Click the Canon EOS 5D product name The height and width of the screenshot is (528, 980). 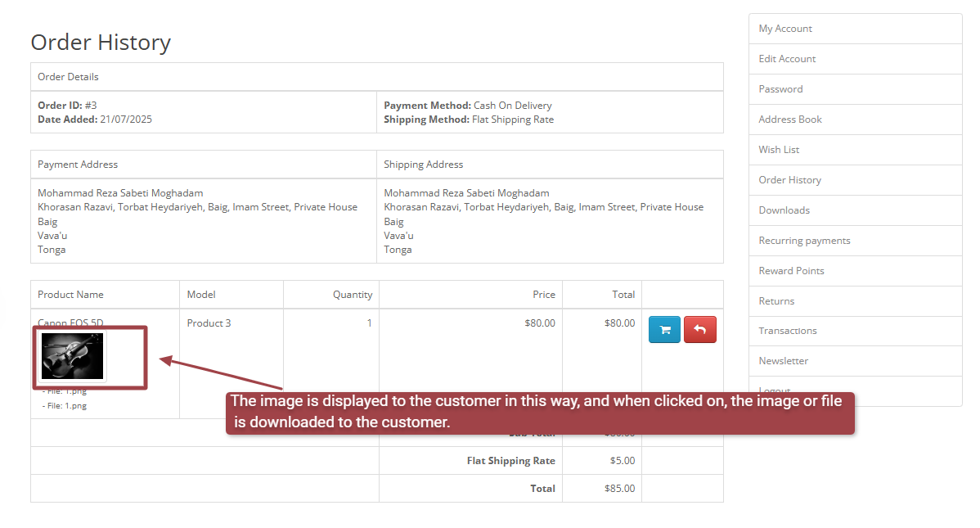coord(70,322)
